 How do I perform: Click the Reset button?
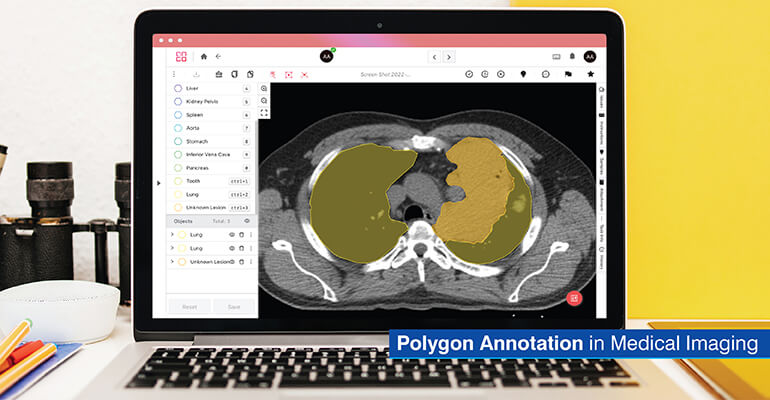pyautogui.click(x=190, y=307)
